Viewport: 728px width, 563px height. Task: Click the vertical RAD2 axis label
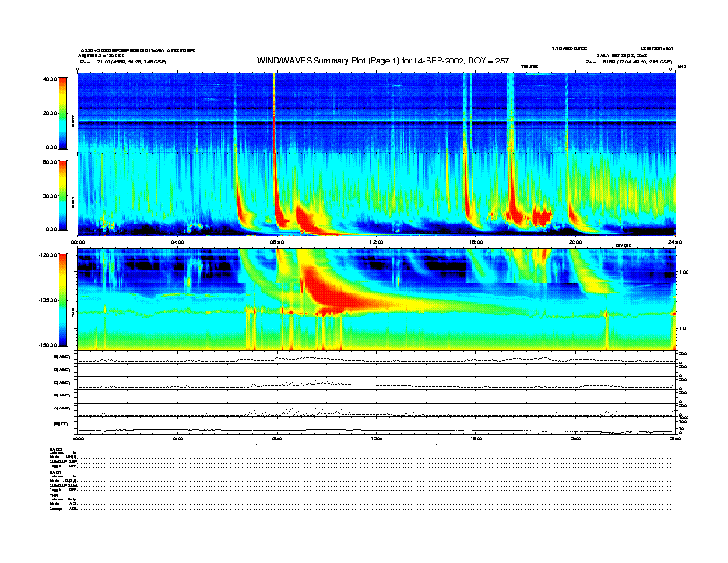pyautogui.click(x=73, y=121)
